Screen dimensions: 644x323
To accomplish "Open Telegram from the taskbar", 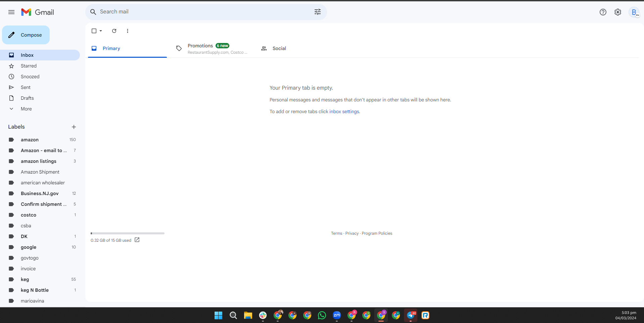I will tap(411, 315).
